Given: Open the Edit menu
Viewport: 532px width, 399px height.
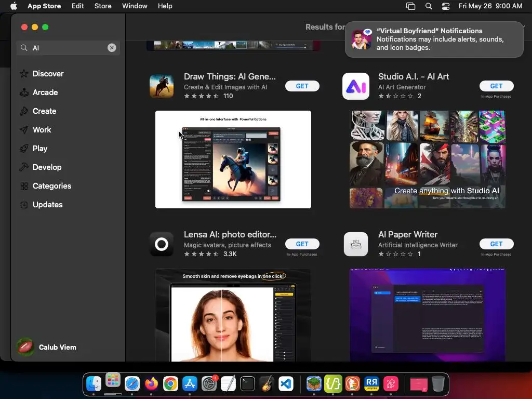Looking at the screenshot, I should tap(78, 6).
